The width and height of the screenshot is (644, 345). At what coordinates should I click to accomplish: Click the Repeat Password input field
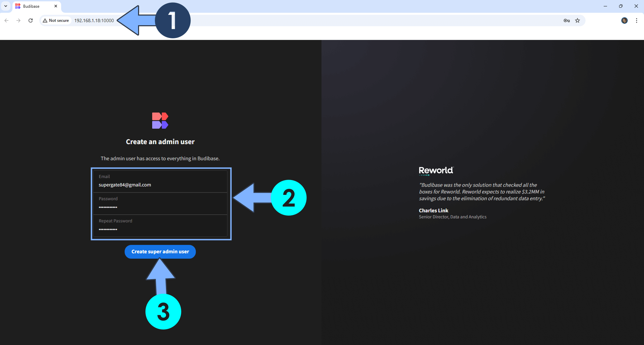(x=160, y=226)
